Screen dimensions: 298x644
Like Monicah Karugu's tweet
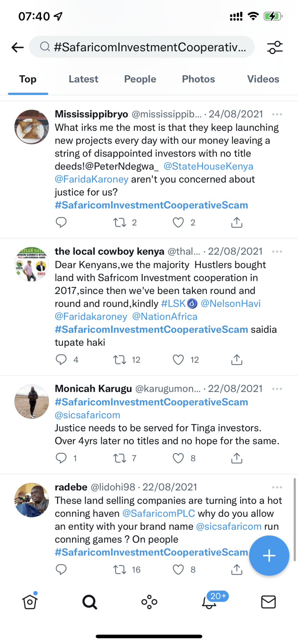(x=178, y=458)
